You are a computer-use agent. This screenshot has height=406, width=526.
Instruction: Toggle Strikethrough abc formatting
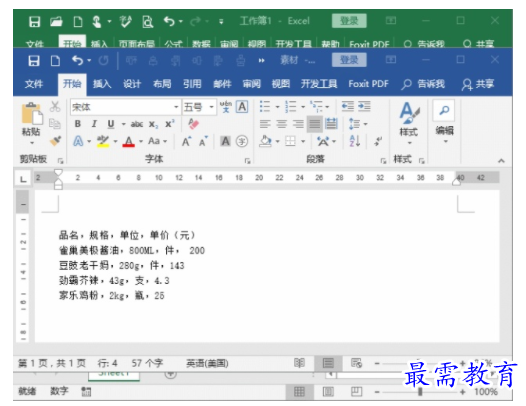pyautogui.click(x=137, y=124)
